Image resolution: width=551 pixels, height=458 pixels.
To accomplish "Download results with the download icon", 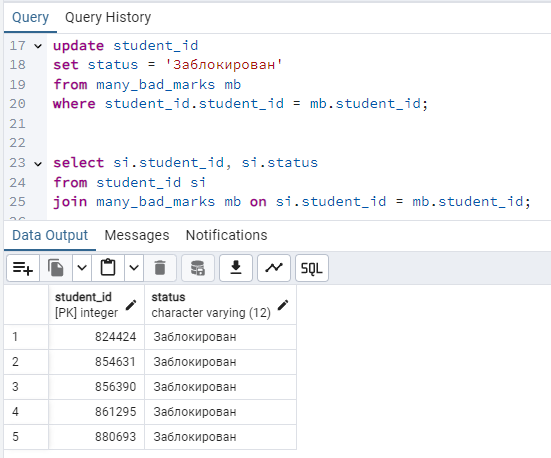I will coord(236,268).
